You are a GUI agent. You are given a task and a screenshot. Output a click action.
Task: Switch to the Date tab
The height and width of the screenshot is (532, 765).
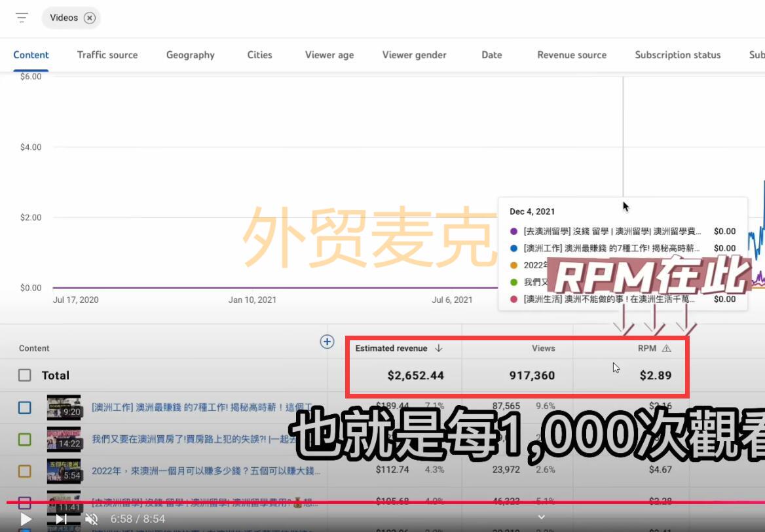pyautogui.click(x=492, y=54)
